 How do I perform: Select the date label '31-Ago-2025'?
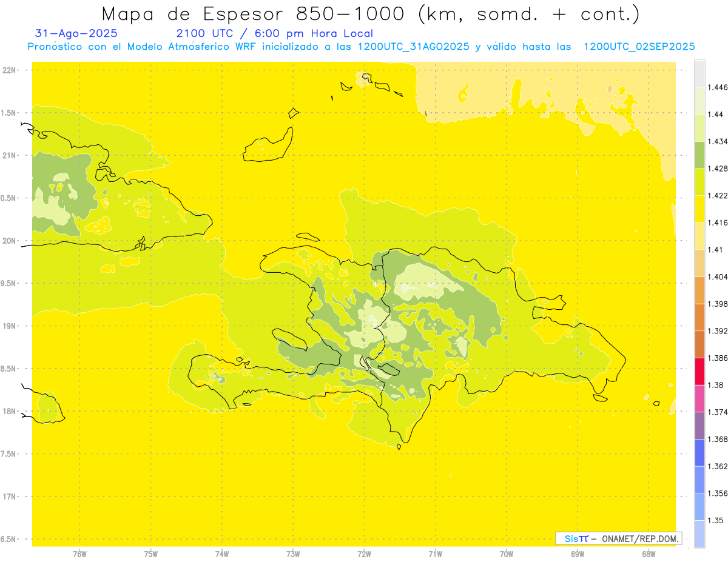[x=76, y=34]
